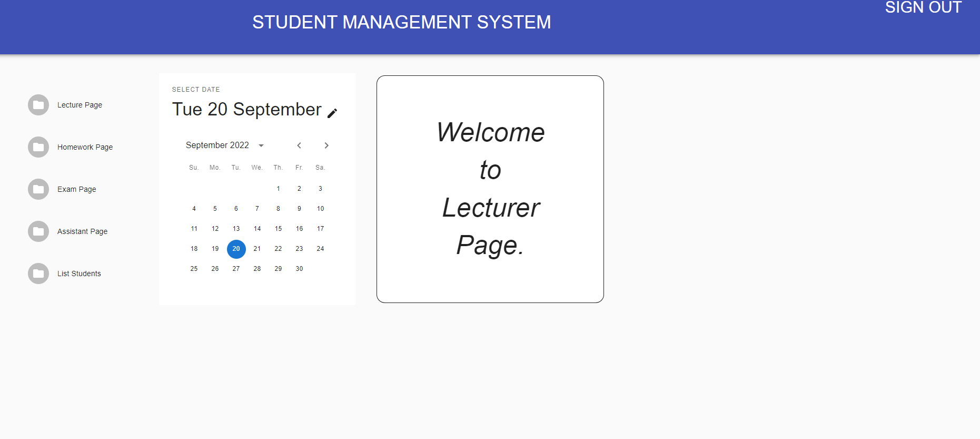The image size is (980, 439).
Task: Select September 30 in the calendar
Action: click(x=299, y=268)
